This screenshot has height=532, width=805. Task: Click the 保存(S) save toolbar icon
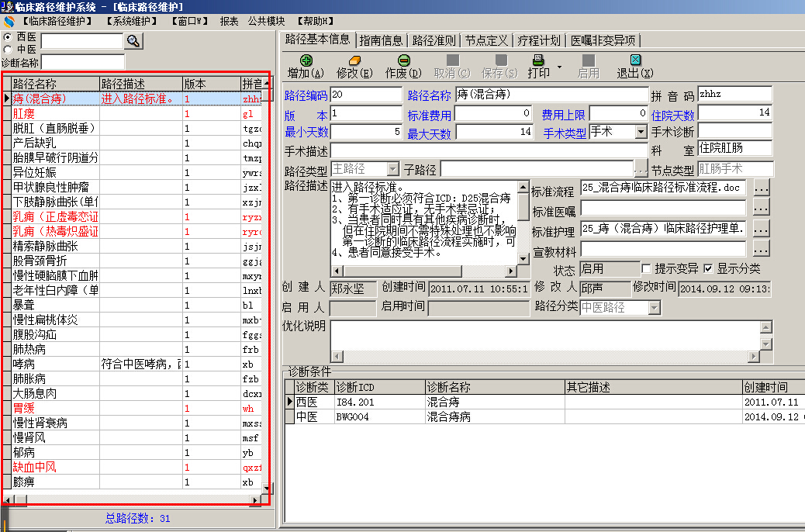[501, 60]
